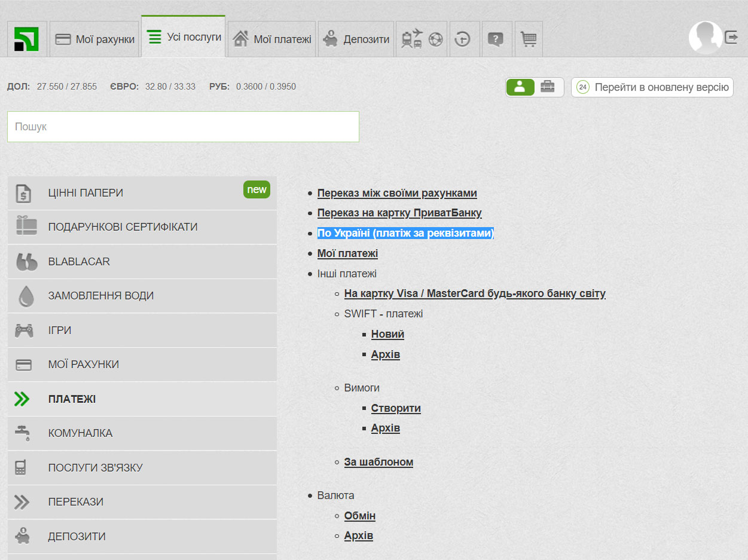Open the help question mark icon
The height and width of the screenshot is (560, 748).
click(x=496, y=39)
